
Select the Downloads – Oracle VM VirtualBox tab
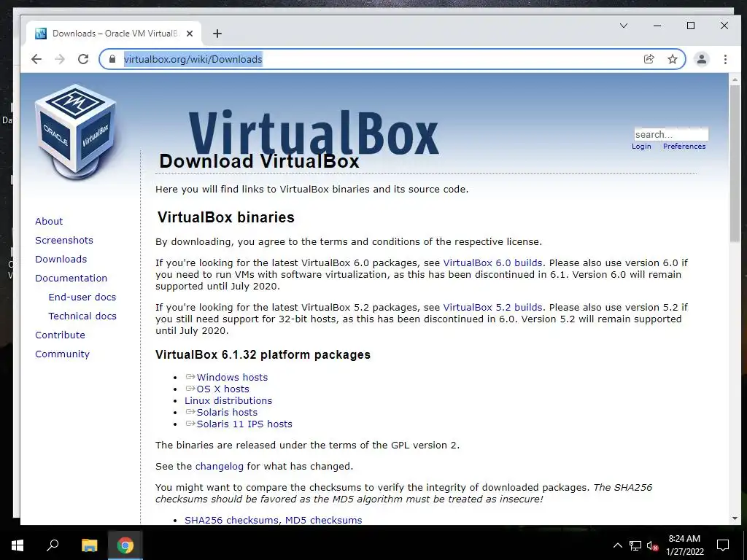point(115,34)
